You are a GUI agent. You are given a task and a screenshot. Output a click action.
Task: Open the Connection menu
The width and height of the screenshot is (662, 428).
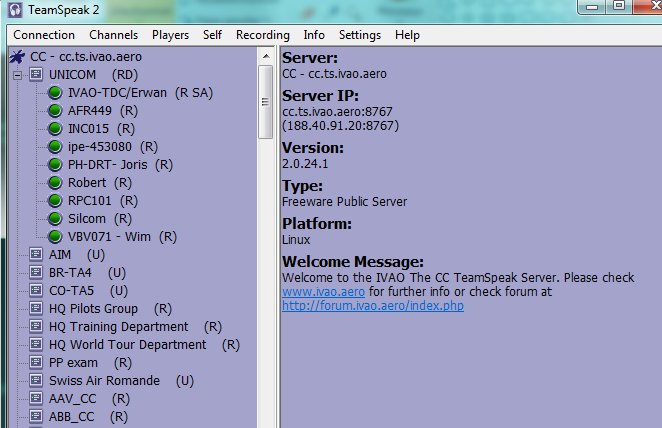(x=44, y=35)
